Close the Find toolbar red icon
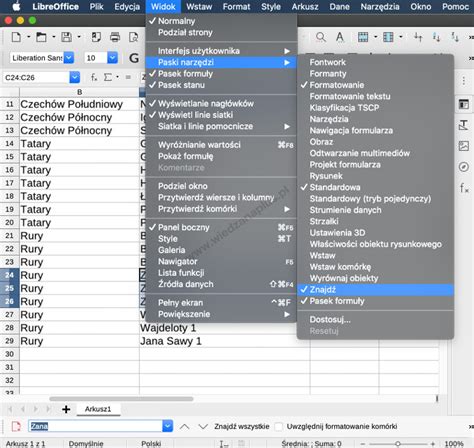The height and width of the screenshot is (448, 474). 16,426
